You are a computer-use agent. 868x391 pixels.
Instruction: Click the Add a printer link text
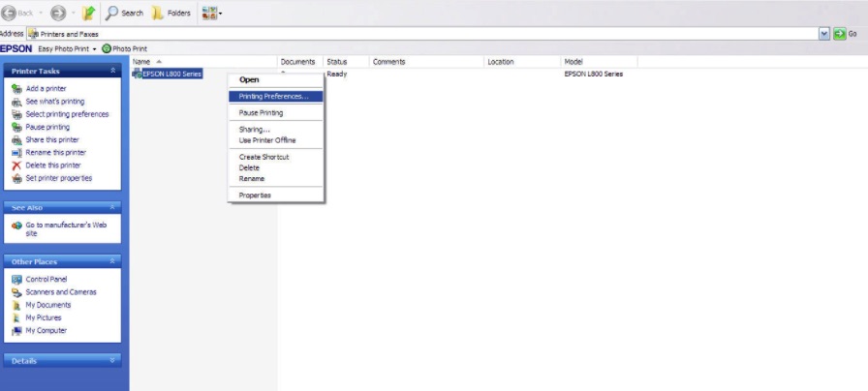[x=46, y=88]
